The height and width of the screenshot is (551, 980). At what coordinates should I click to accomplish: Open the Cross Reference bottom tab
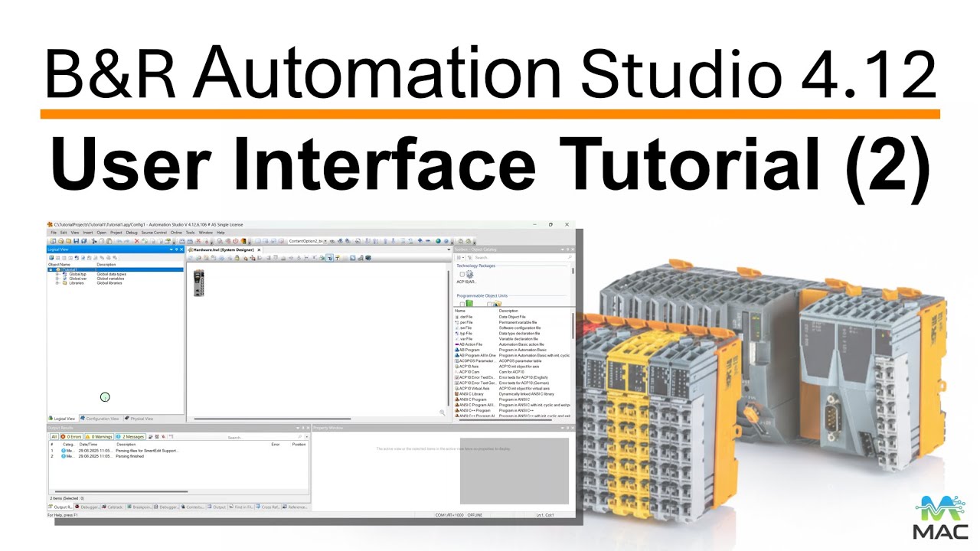[x=268, y=507]
